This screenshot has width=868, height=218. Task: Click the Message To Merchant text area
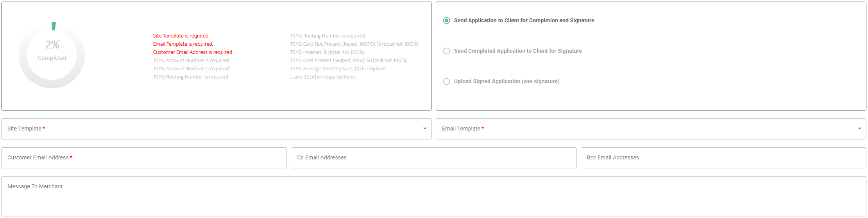(433, 196)
